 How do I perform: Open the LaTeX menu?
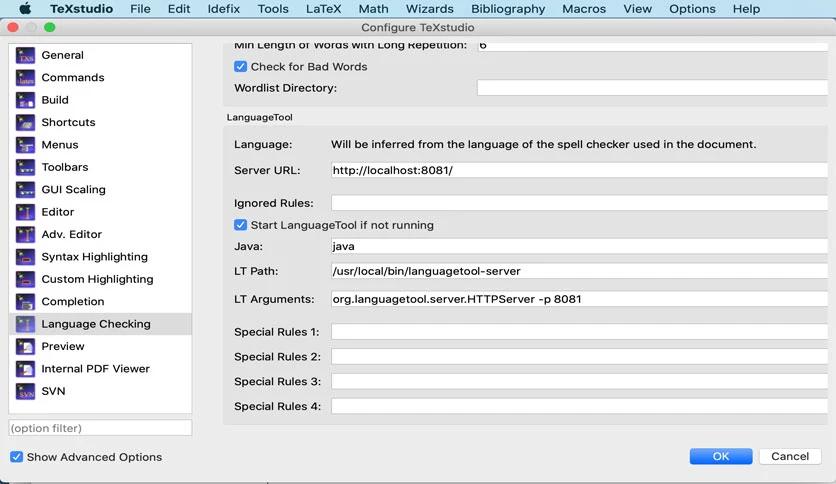coord(323,9)
